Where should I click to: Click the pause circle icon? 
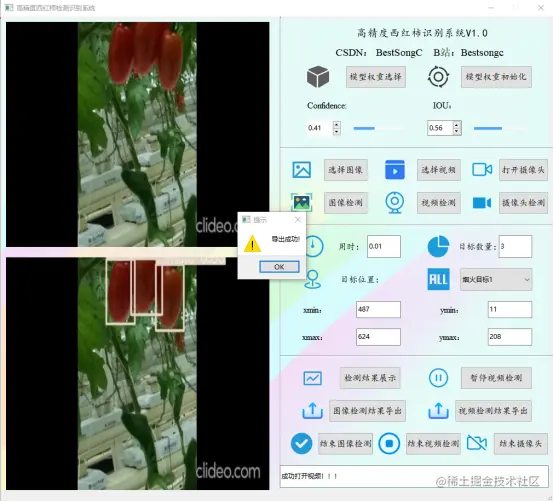(x=438, y=378)
